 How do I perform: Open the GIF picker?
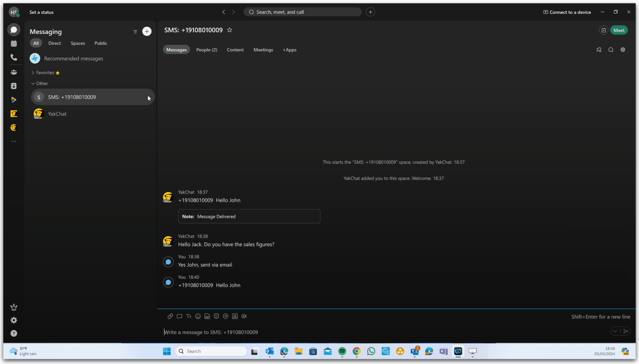click(207, 316)
